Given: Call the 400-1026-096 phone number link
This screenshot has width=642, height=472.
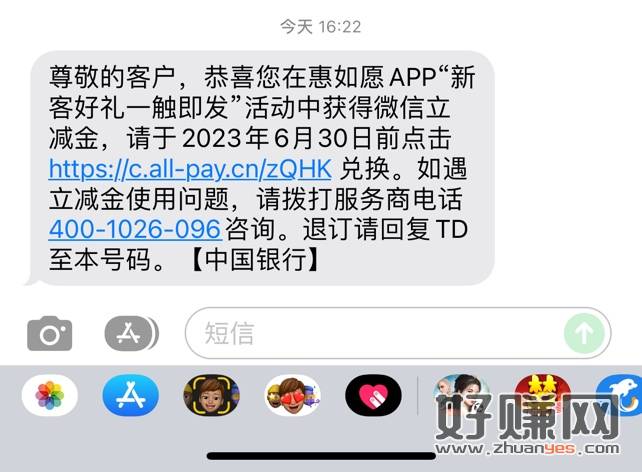Looking at the screenshot, I should point(135,229).
